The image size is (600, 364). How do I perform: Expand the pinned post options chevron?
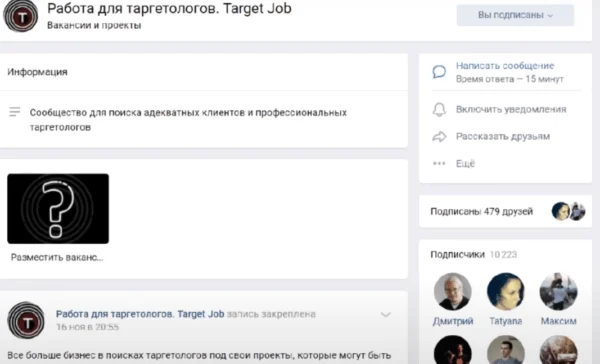click(386, 315)
